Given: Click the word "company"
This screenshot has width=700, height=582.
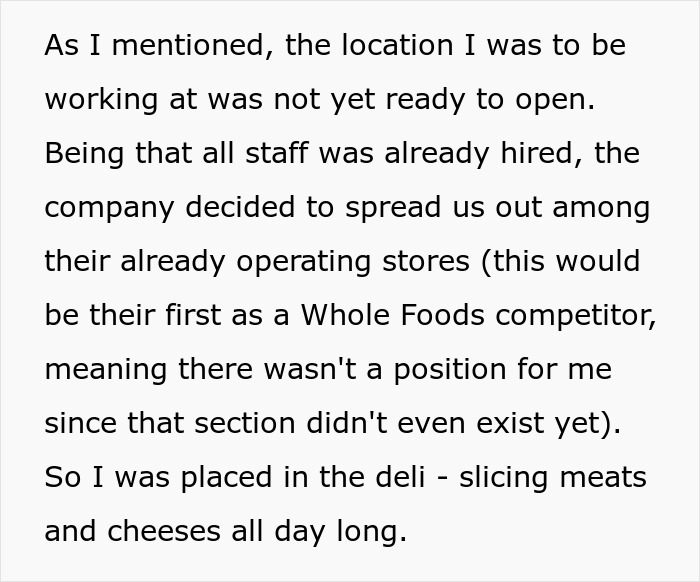Looking at the screenshot, I should pyautogui.click(x=108, y=209).
